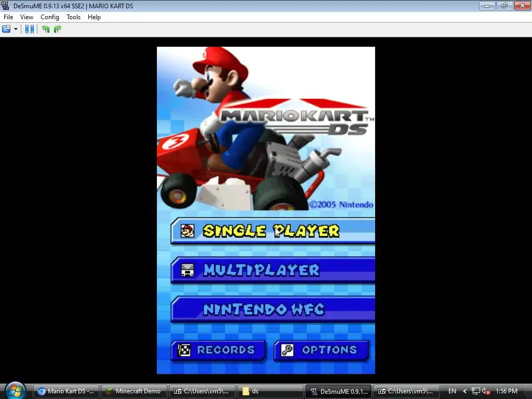Image resolution: width=532 pixels, height=399 pixels.
Task: Select MULTIPLAYER in the game menu
Action: (273, 270)
